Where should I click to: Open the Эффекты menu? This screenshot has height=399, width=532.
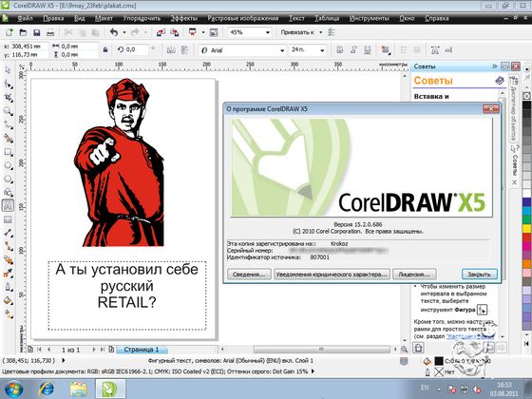pos(183,18)
